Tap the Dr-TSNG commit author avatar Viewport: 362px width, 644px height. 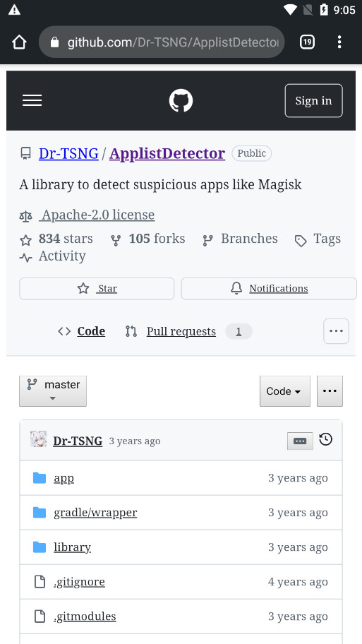click(38, 439)
